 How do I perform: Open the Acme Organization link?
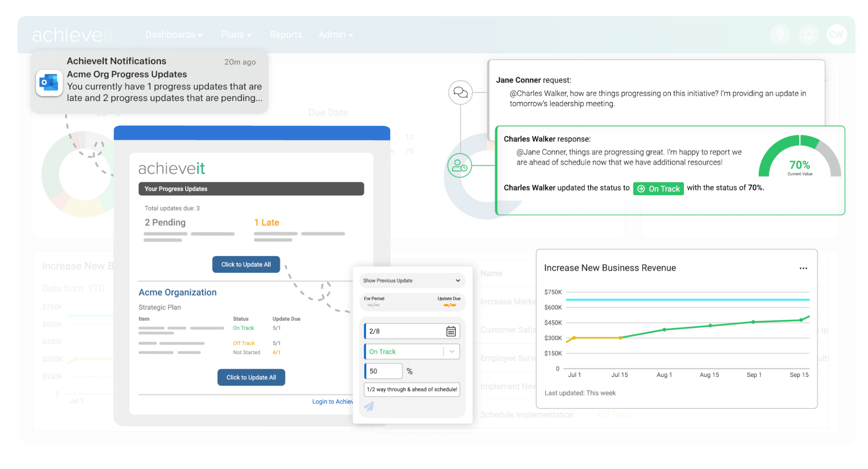click(x=178, y=292)
